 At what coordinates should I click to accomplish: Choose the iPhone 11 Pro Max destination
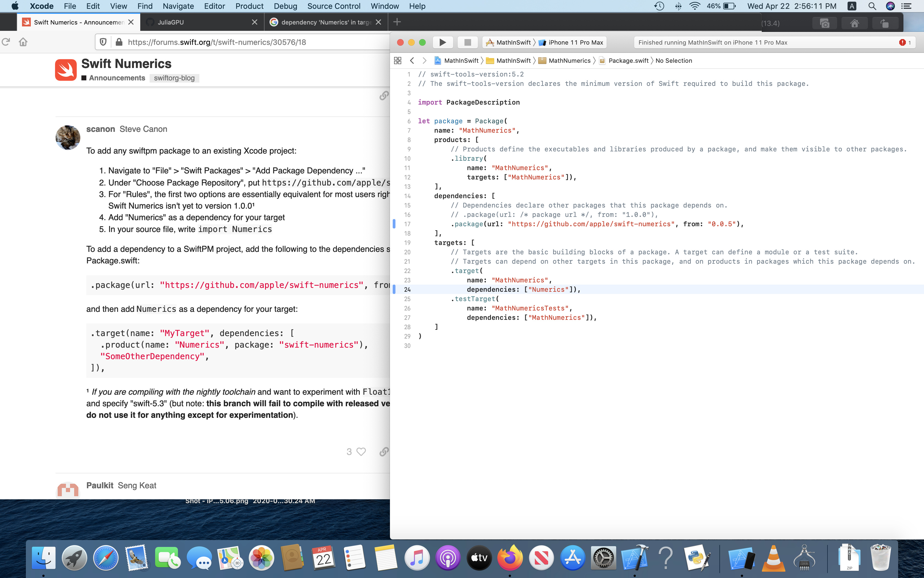click(571, 42)
